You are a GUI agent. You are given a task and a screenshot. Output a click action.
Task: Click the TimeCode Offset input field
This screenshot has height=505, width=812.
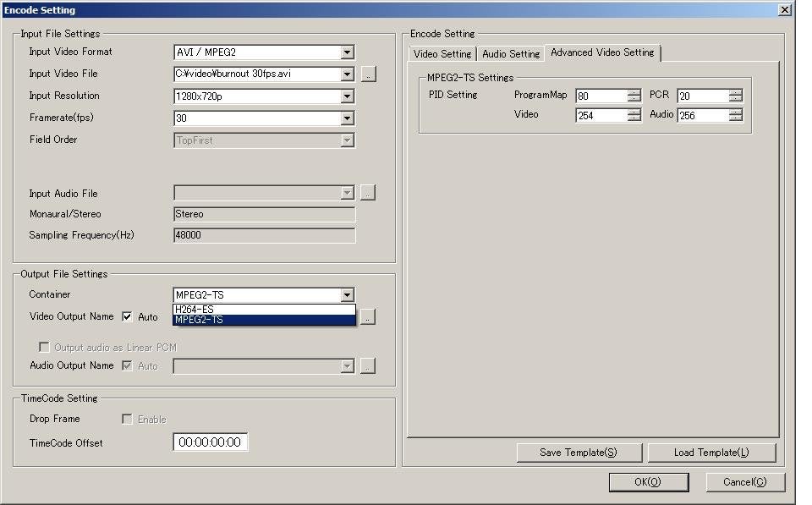211,442
